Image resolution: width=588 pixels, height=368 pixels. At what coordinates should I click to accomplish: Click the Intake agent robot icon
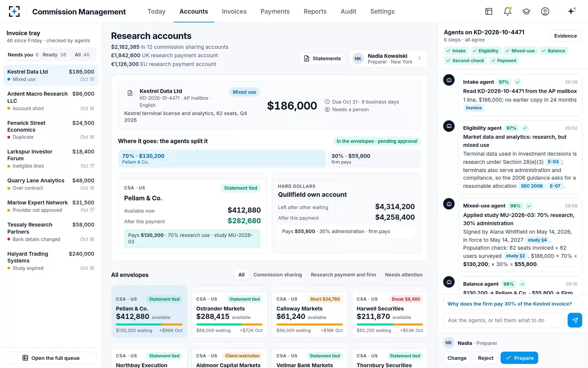pos(449,80)
